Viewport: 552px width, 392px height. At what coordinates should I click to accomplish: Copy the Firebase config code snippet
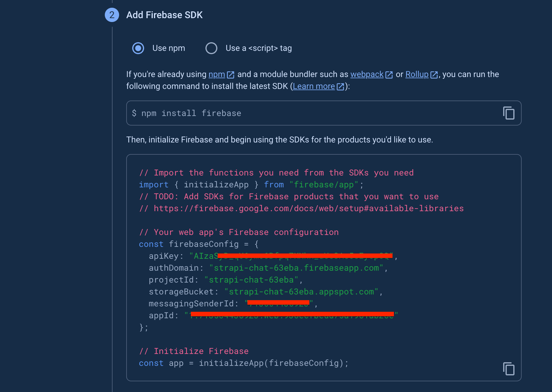tap(509, 369)
